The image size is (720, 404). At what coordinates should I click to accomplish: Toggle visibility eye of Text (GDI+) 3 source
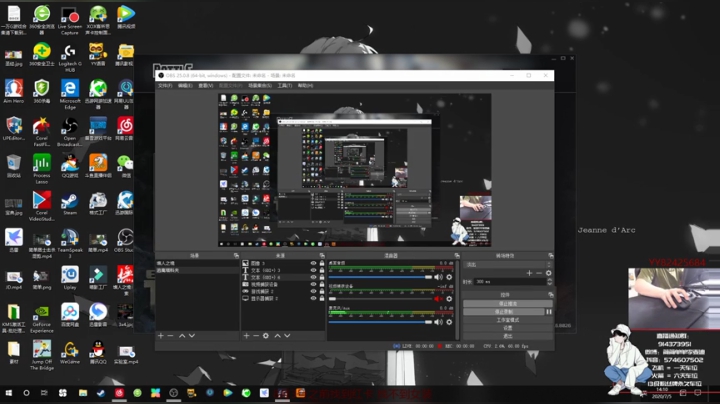click(314, 270)
